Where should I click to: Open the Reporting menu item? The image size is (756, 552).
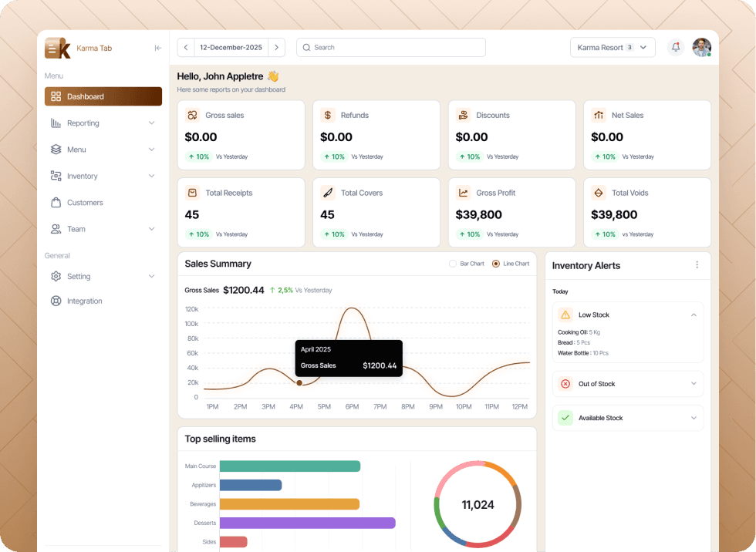103,123
